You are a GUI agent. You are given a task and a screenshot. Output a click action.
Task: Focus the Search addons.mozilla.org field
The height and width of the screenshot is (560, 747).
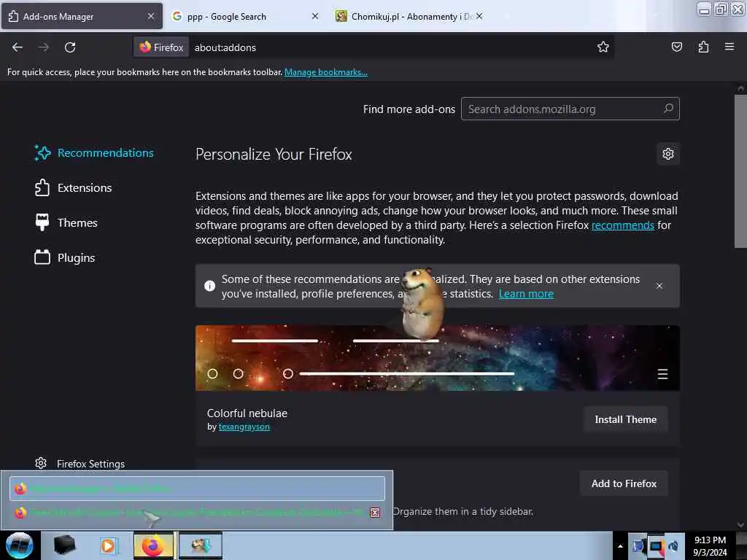570,109
